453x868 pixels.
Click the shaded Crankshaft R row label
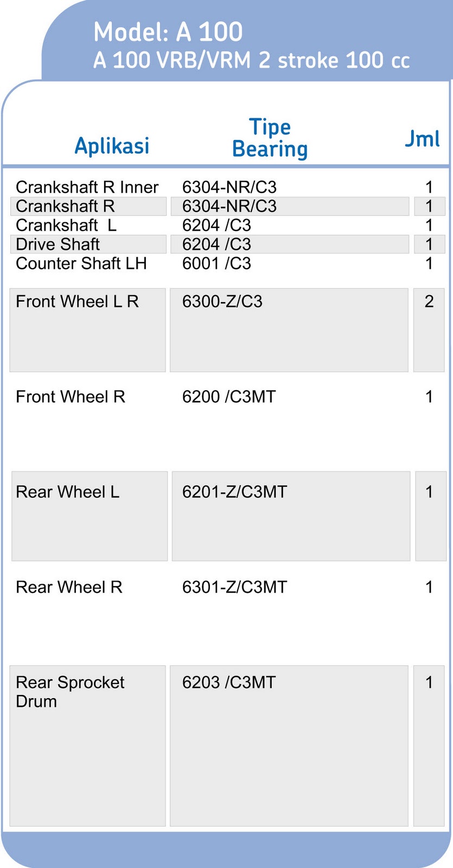coord(66,206)
